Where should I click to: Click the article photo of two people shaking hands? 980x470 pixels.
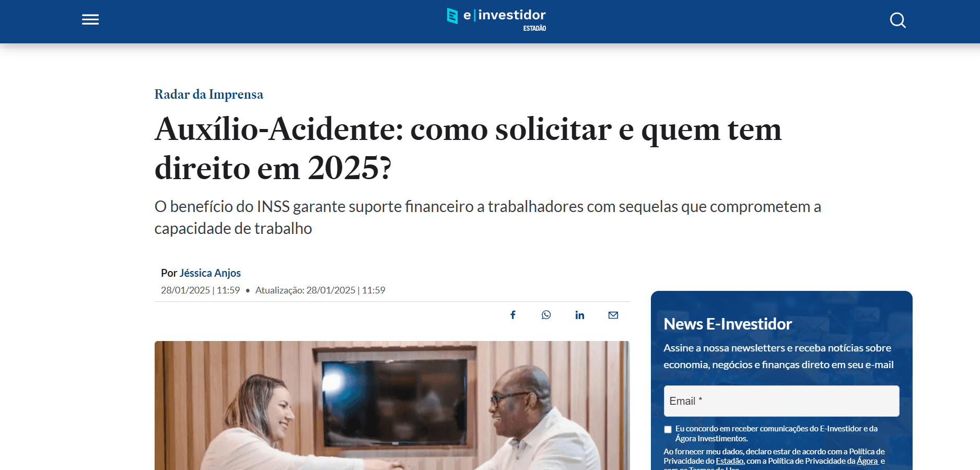point(392,405)
